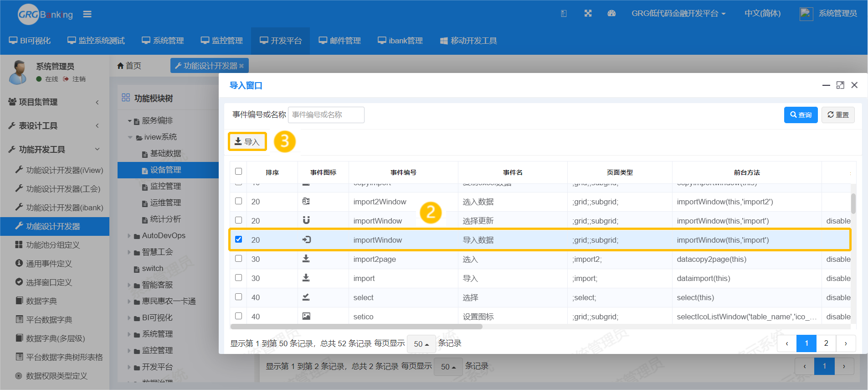Open 功能池分组定义 in sidebar
Image resolution: width=868 pixels, height=390 pixels.
(48, 245)
